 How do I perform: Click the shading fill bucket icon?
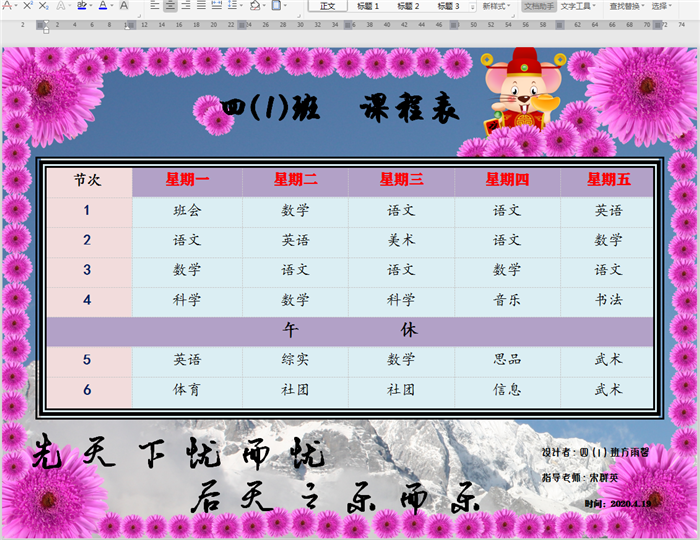click(x=256, y=6)
